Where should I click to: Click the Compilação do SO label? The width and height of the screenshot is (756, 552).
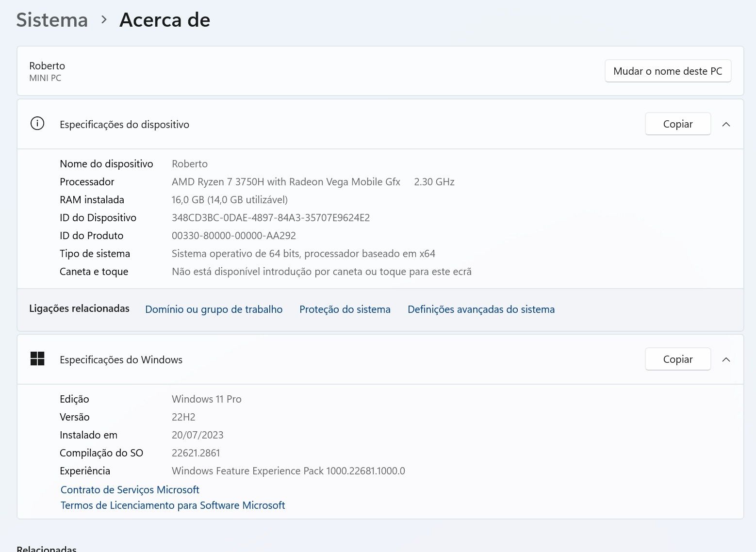(101, 453)
